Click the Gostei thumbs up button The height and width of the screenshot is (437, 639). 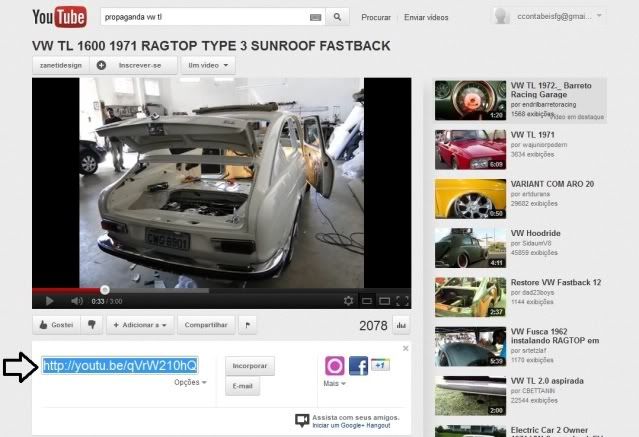(56, 325)
